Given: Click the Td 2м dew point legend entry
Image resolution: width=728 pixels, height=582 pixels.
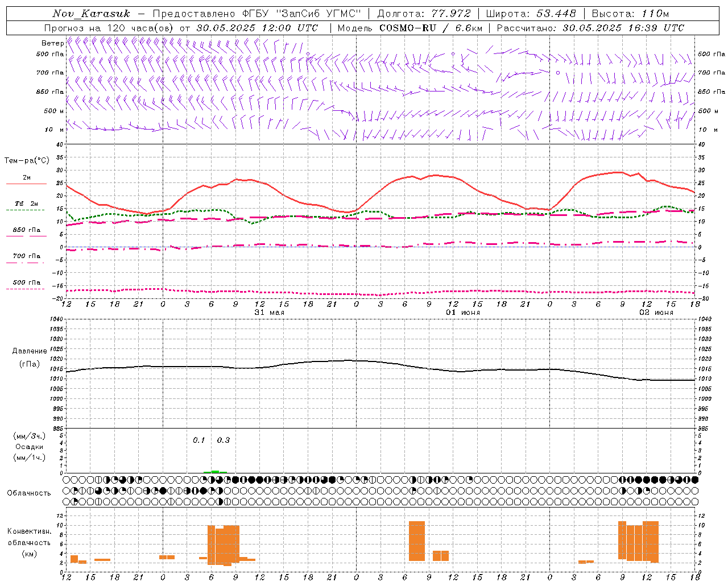Looking at the screenshot, I should [26, 206].
